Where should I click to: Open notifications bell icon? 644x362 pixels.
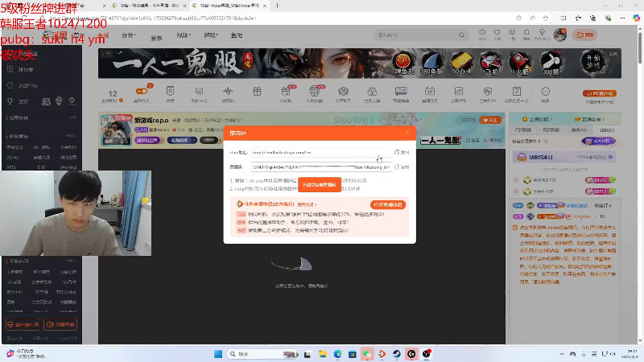[526, 34]
